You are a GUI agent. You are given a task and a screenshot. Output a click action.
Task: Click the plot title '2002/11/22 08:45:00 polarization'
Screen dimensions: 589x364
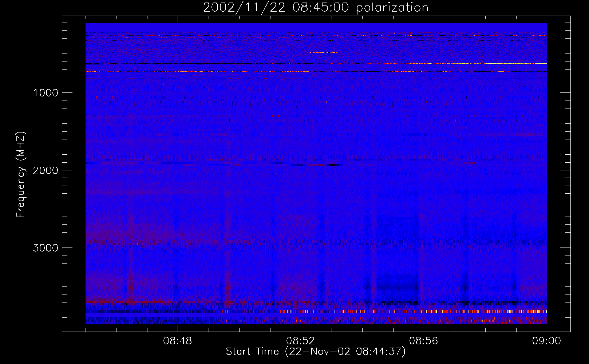(316, 8)
